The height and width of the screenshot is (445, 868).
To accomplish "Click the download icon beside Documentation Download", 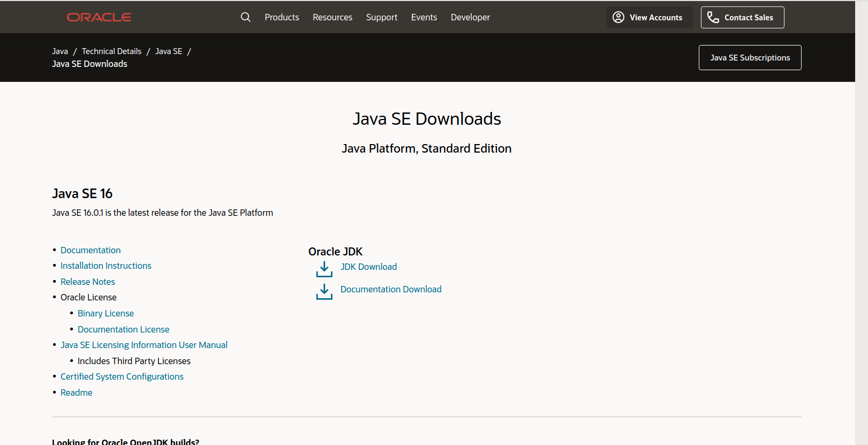I will click(x=324, y=291).
